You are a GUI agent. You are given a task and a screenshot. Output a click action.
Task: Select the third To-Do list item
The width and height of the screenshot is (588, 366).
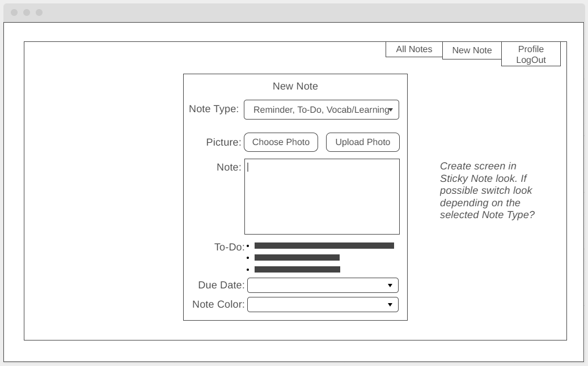coord(297,269)
